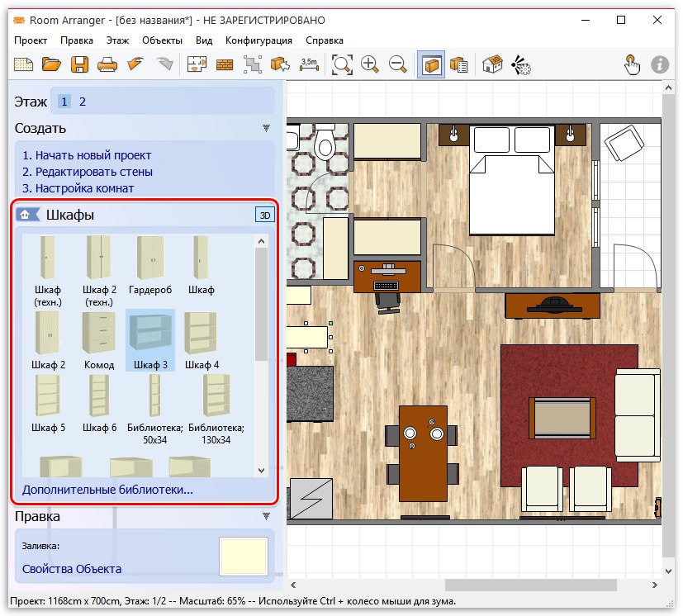The width and height of the screenshot is (683, 616).
Task: Open the 3D house view icon
Action: pyautogui.click(x=492, y=64)
